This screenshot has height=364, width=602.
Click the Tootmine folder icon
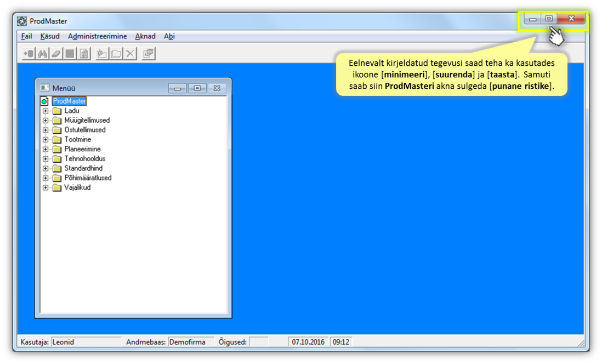click(x=57, y=140)
